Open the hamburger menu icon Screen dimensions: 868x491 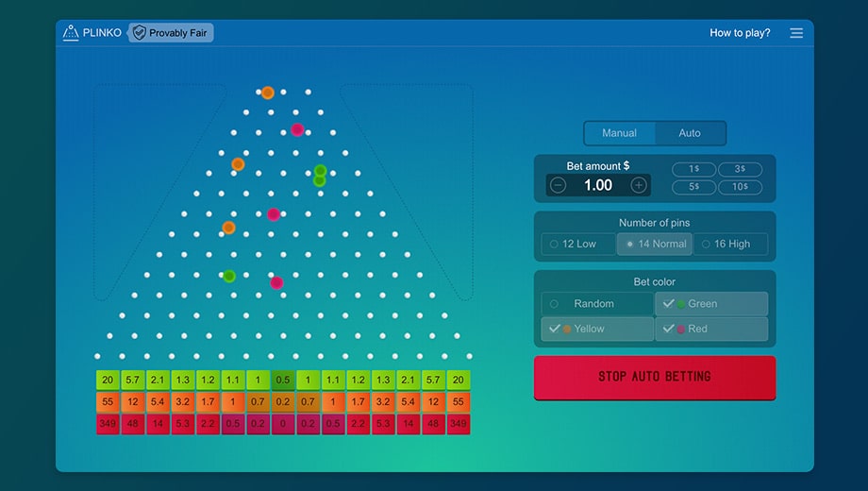pyautogui.click(x=796, y=33)
